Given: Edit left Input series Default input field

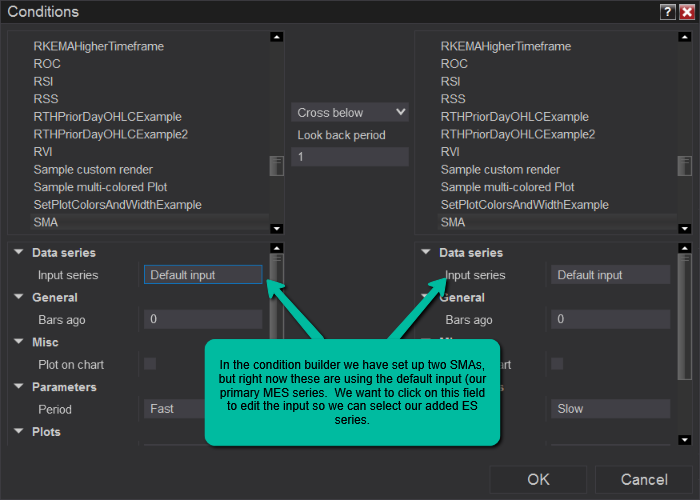Looking at the screenshot, I should (203, 275).
